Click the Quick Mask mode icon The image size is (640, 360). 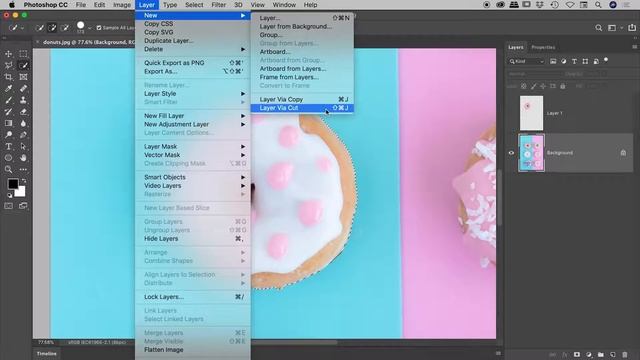pyautogui.click(x=8, y=206)
